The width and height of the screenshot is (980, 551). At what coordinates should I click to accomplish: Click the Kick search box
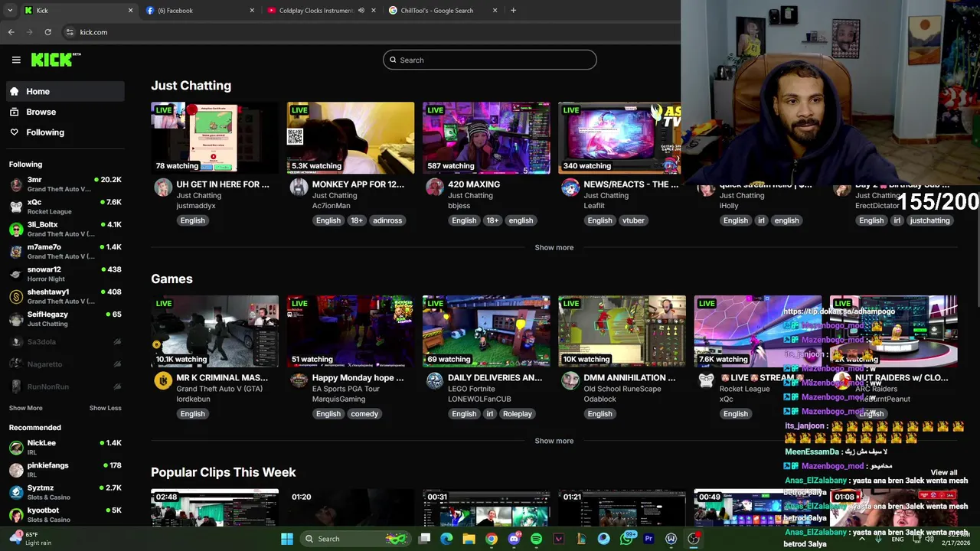point(490,60)
